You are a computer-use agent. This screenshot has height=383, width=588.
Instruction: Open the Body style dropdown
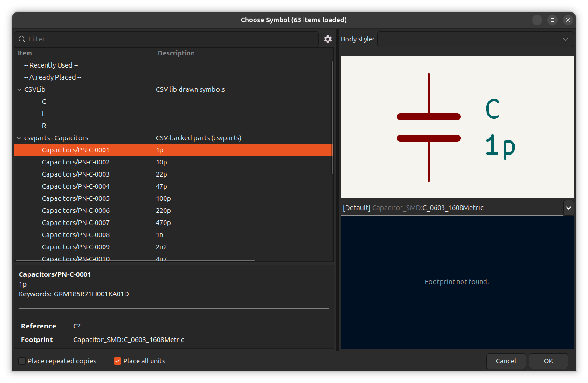coord(475,39)
